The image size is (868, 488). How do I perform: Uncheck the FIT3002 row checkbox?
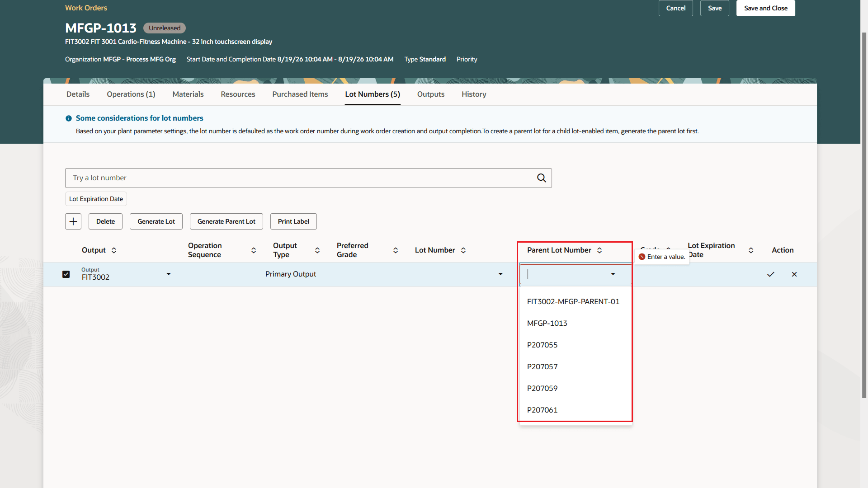tap(66, 274)
